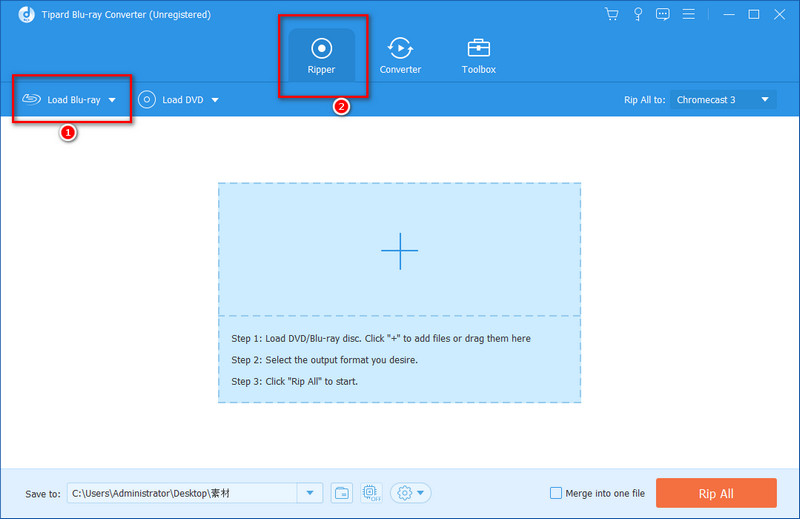The image size is (800, 519).
Task: Switch to the Converter tab
Action: (400, 56)
